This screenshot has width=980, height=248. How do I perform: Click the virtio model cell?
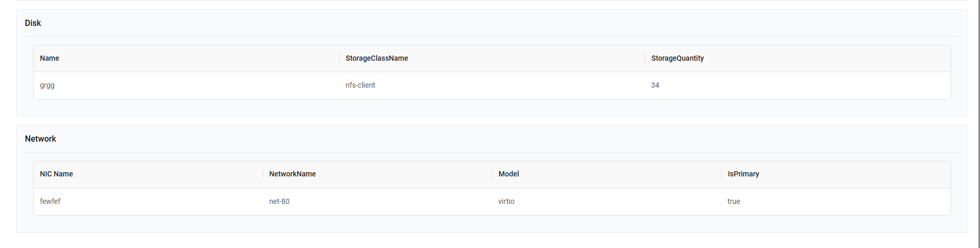click(506, 201)
